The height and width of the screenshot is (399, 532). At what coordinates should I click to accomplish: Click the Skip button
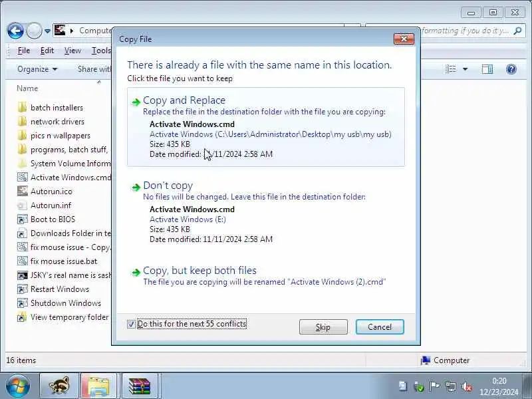coord(323,327)
